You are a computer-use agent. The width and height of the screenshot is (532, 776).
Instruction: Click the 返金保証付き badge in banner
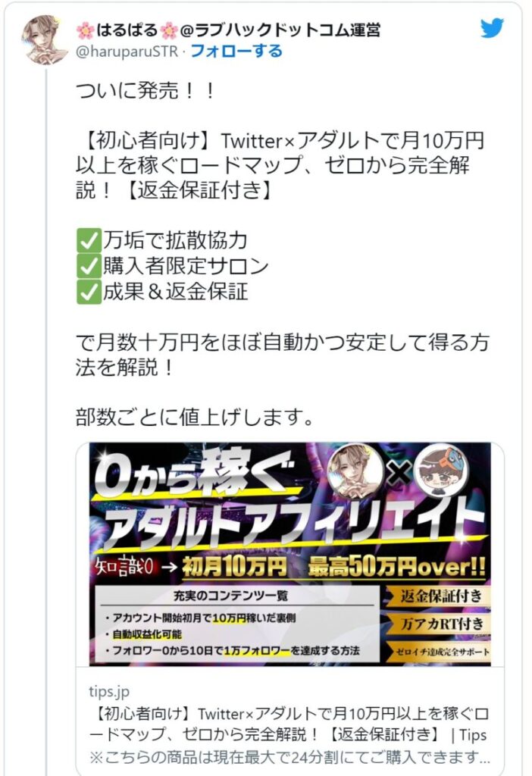click(x=439, y=596)
